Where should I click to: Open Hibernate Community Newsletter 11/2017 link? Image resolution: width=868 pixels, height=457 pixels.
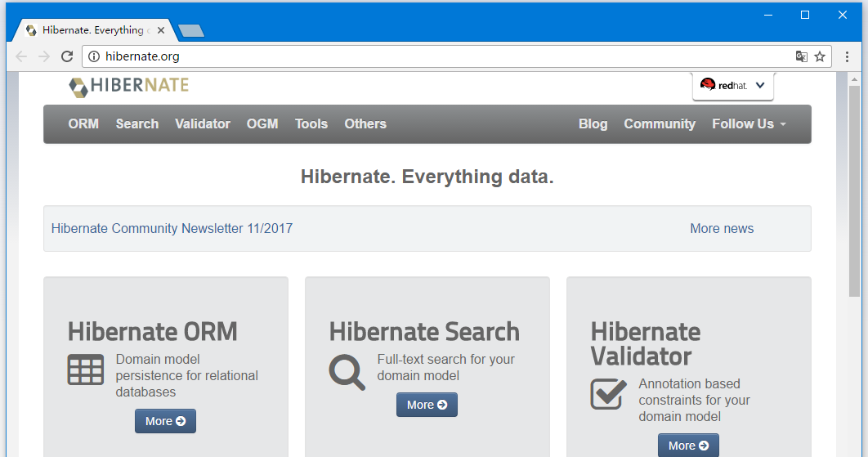click(172, 228)
